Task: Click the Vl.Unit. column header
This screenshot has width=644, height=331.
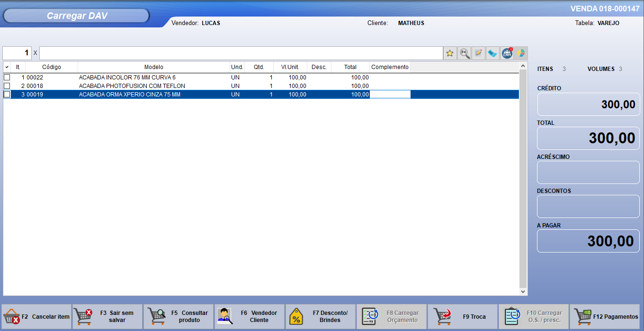Action: pyautogui.click(x=290, y=67)
